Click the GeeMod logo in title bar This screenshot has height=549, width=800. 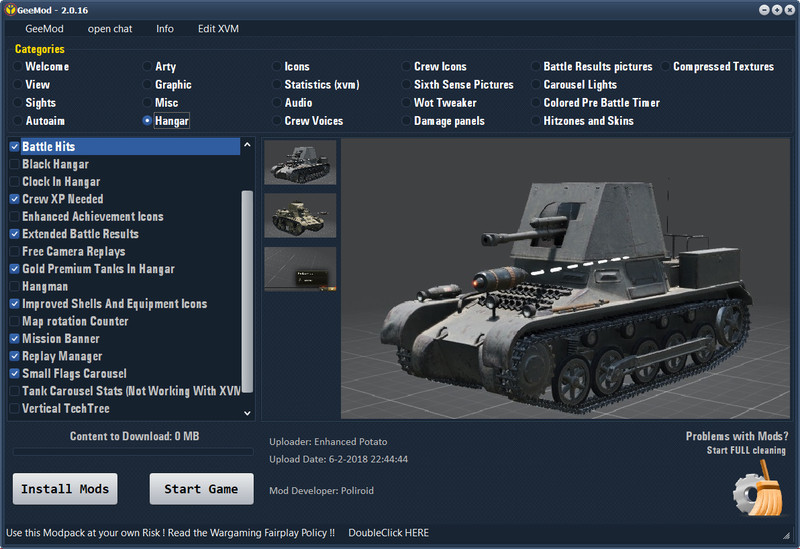click(x=10, y=10)
